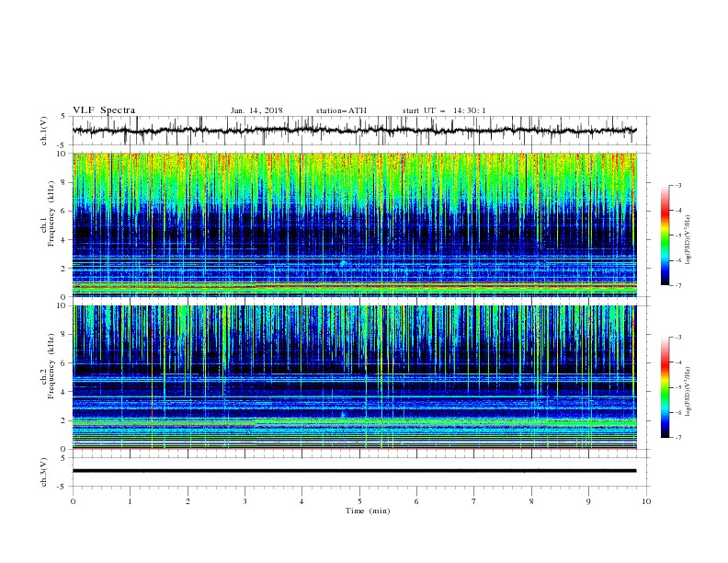Click the time axis tick label "5"
728x563 pixels.
(359, 501)
